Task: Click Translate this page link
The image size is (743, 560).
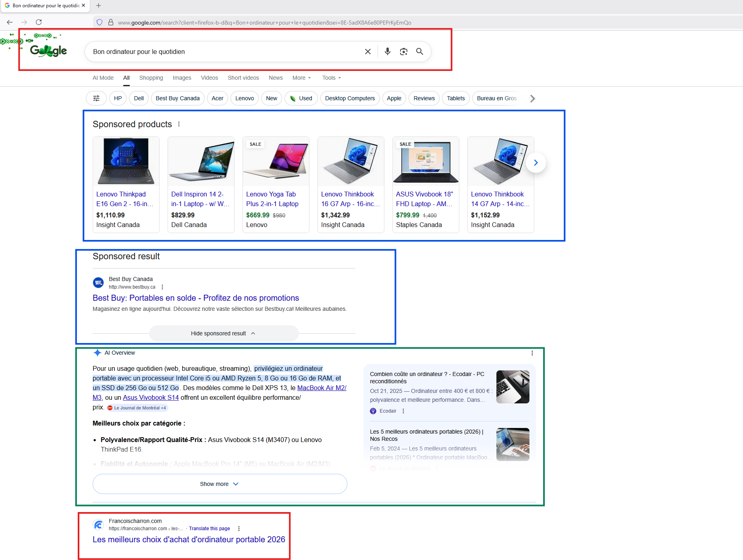Action: tap(210, 529)
